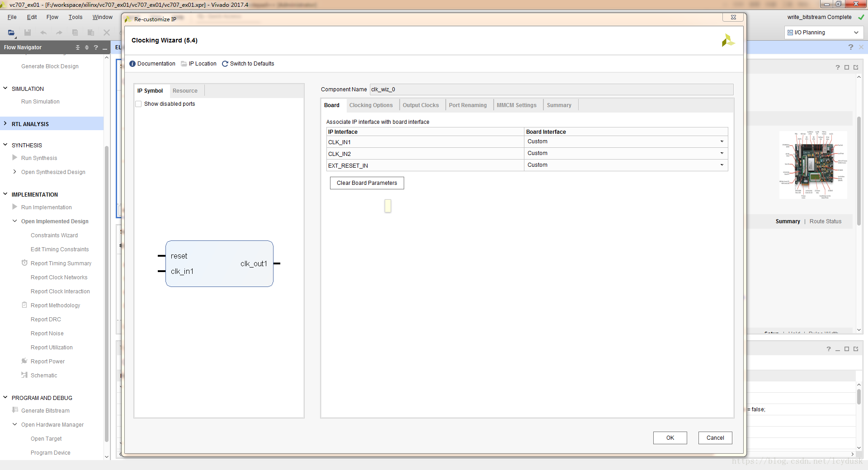Click the Report Methodology clipboard icon
Screen dimensions: 868x470
point(24,305)
